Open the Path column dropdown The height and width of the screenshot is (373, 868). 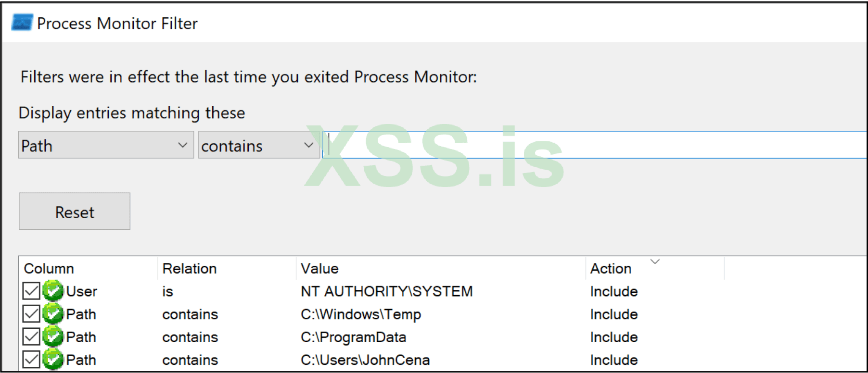[182, 145]
